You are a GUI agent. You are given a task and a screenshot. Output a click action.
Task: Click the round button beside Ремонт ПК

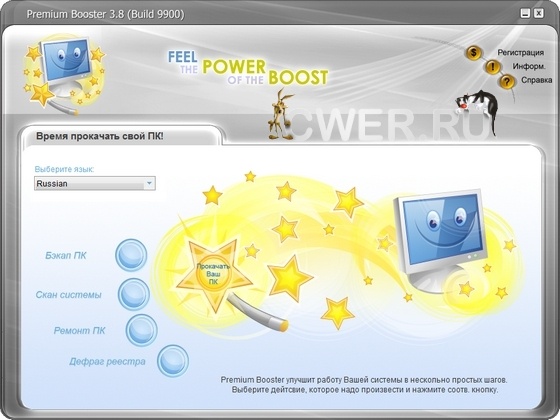tap(141, 330)
